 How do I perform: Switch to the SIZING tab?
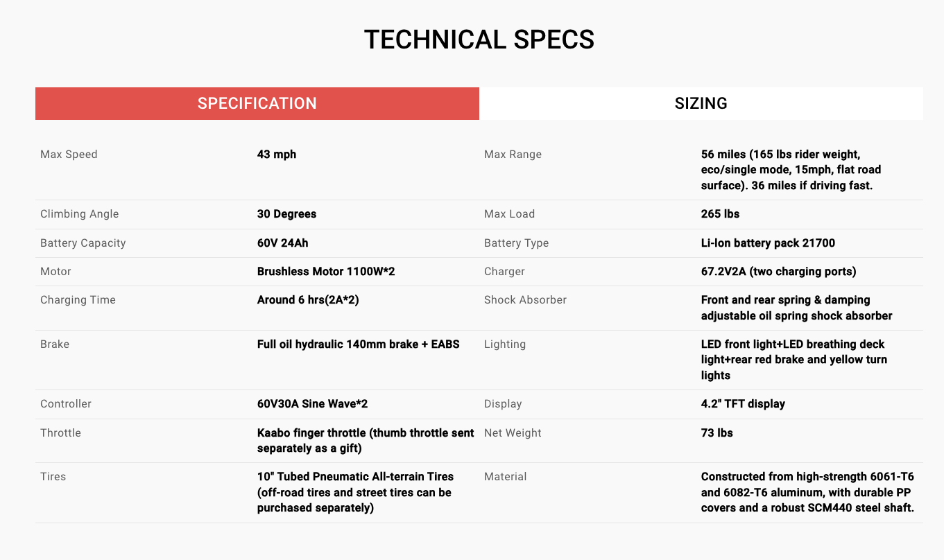tap(701, 103)
